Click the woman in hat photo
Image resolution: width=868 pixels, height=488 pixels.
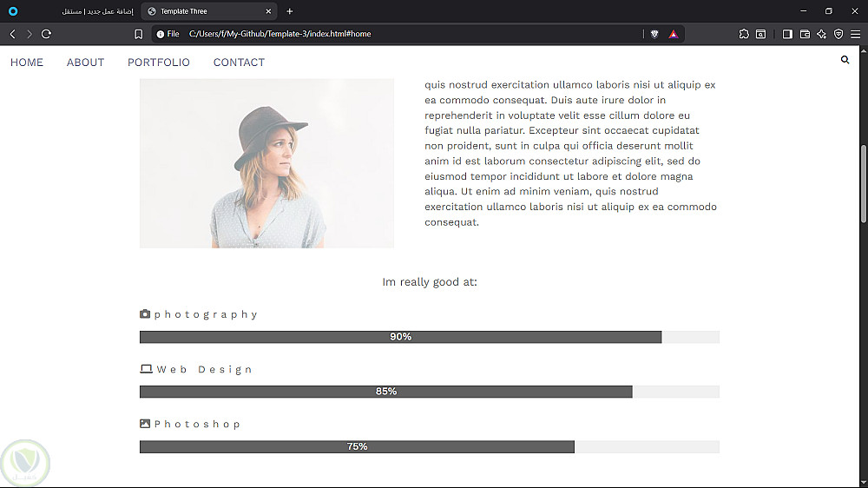[266, 163]
